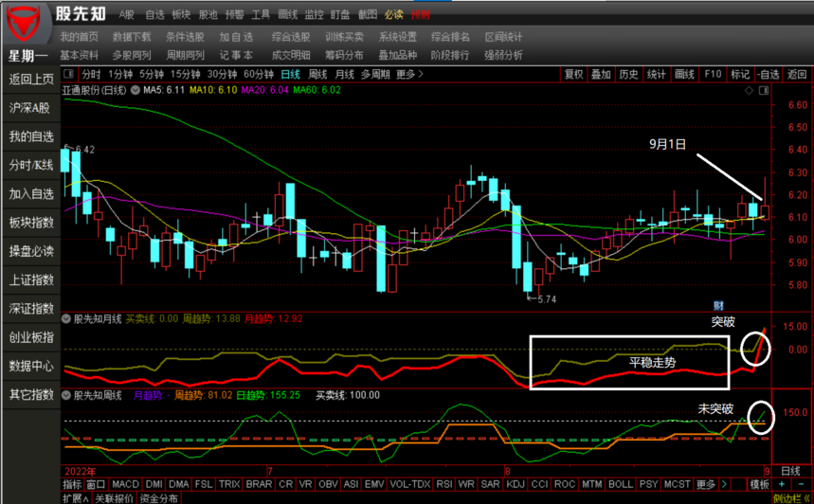Click the red bull logo icon

point(24,24)
